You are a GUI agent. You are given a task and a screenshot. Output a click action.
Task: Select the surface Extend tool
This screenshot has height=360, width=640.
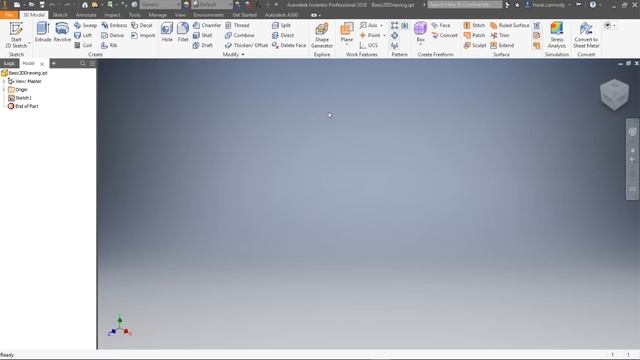502,45
